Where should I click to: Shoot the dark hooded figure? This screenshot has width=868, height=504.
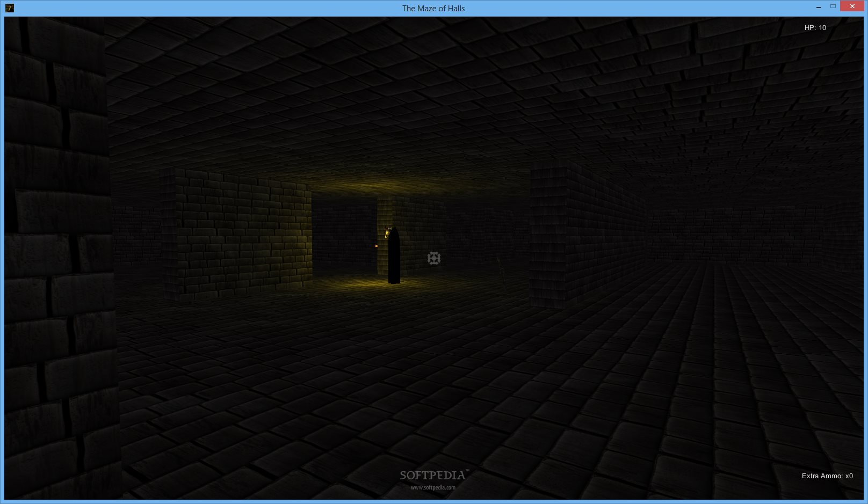click(x=394, y=256)
